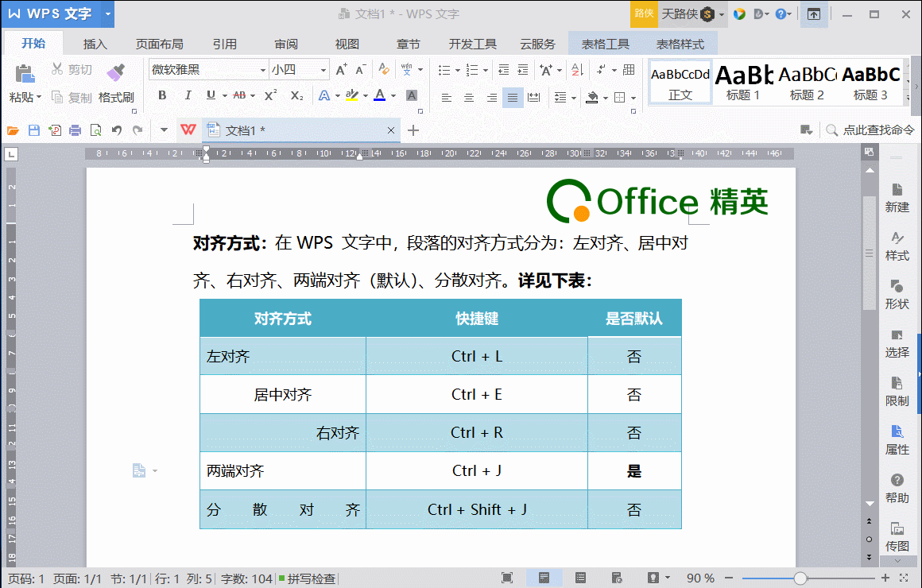Click the Paste (粘贴) icon
This screenshot has height=588, width=922.
click(x=25, y=73)
